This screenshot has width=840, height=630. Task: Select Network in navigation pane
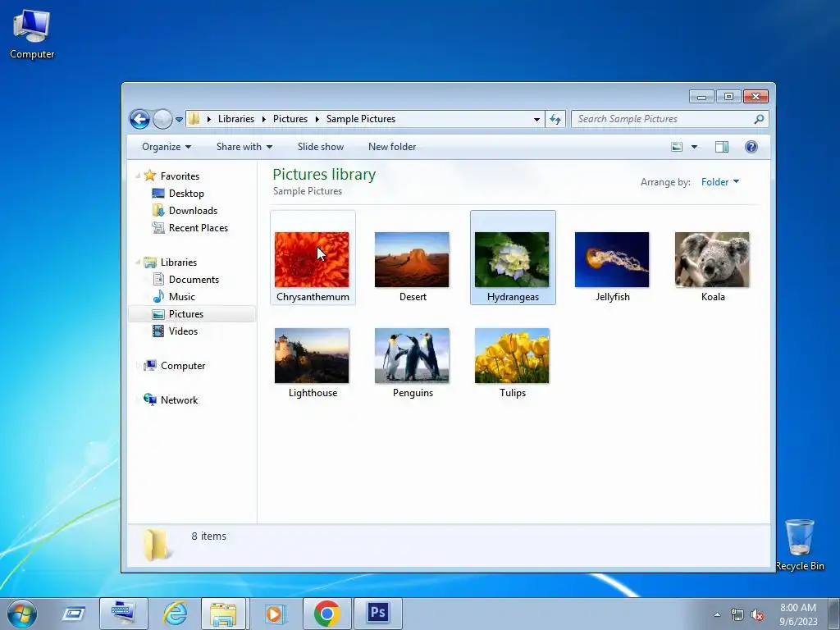[x=179, y=400]
